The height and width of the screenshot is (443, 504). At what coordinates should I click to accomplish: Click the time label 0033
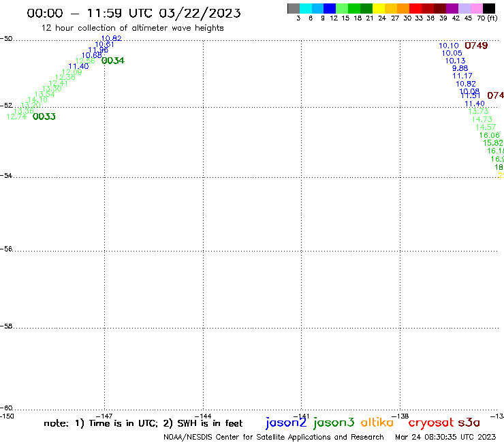pos(44,117)
